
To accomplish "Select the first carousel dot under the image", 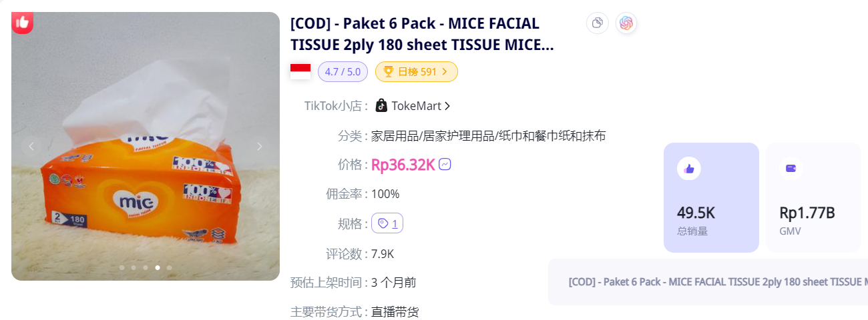I will point(122,267).
